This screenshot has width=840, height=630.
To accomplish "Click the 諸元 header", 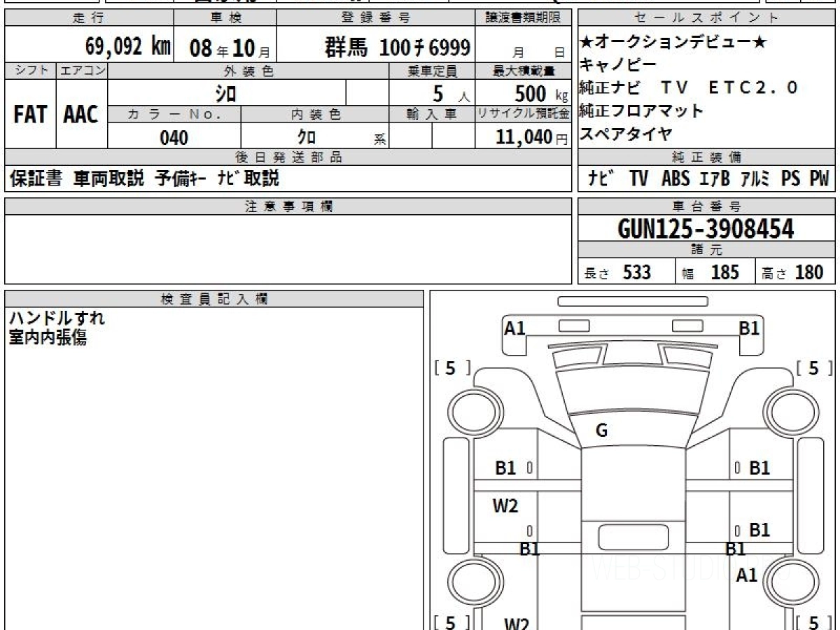I will point(706,250).
